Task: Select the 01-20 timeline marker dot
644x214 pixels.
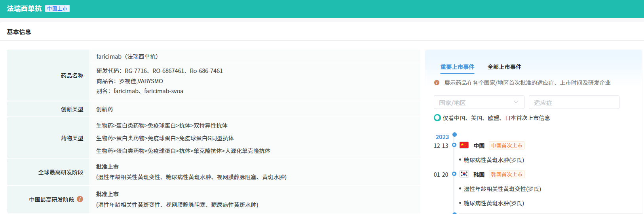Action: coord(454,174)
